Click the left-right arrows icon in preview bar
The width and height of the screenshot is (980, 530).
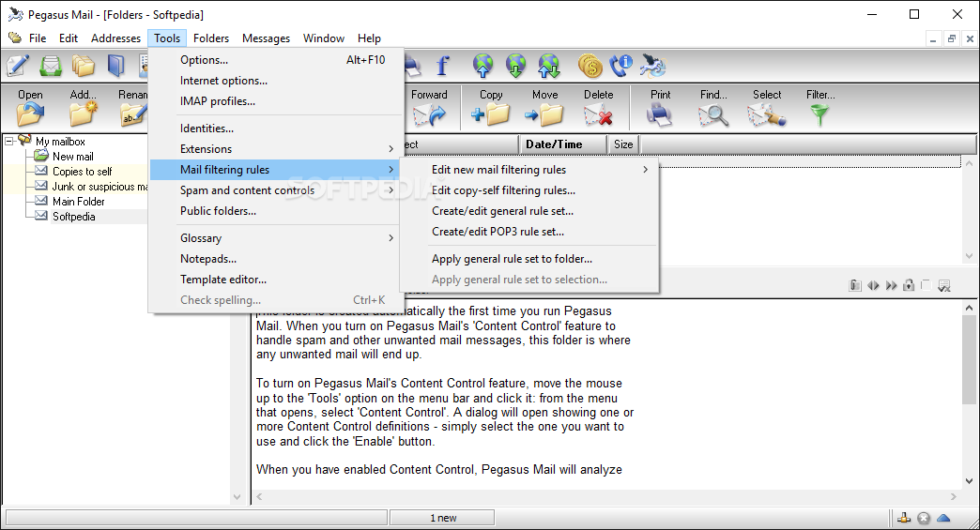pyautogui.click(x=873, y=285)
